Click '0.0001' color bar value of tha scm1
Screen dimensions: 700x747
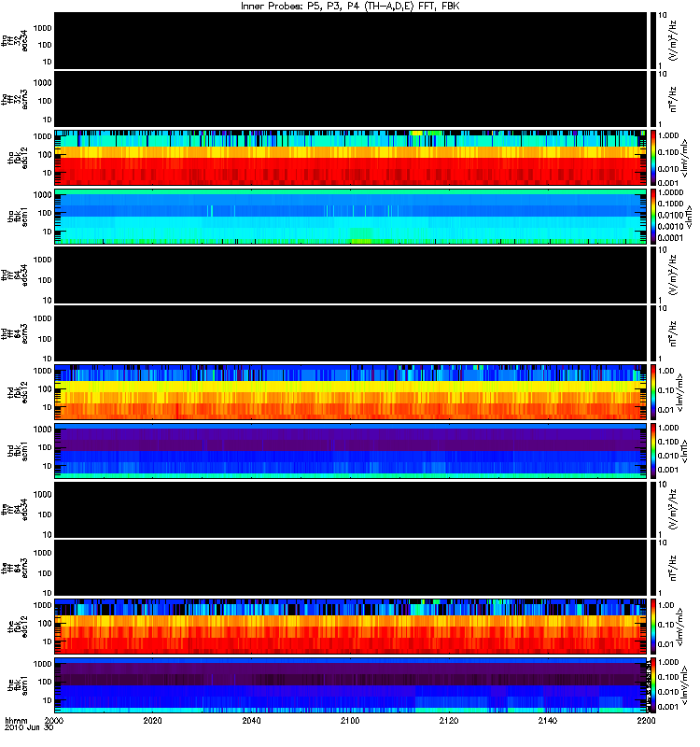[670, 238]
